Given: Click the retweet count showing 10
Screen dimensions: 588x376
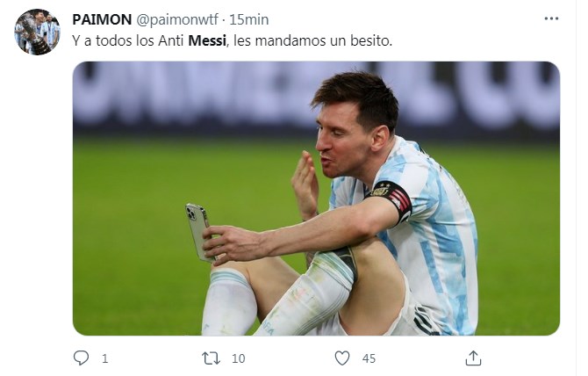Looking at the screenshot, I should (239, 358).
